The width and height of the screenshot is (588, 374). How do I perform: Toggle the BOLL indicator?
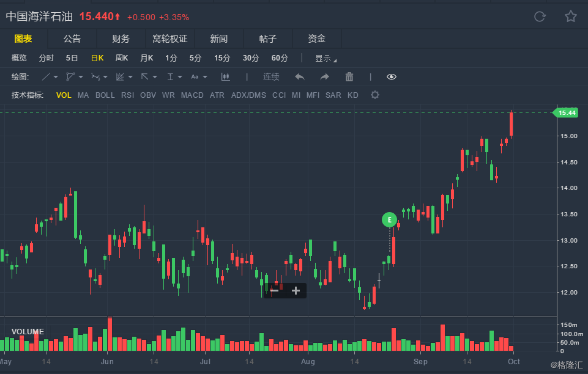[x=105, y=95]
